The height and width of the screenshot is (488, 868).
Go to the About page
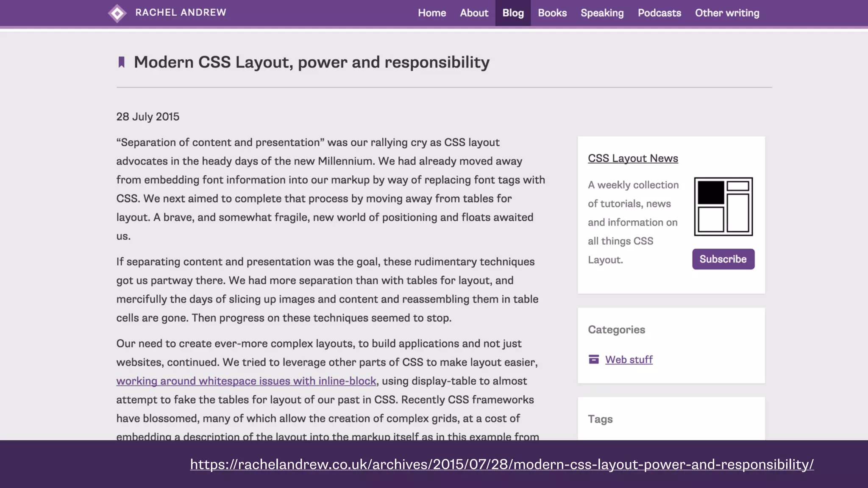coord(474,13)
